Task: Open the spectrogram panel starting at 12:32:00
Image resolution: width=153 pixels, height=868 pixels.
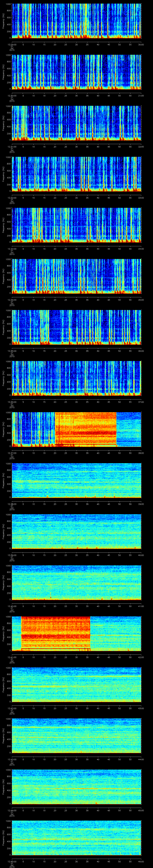Action: pos(76,174)
